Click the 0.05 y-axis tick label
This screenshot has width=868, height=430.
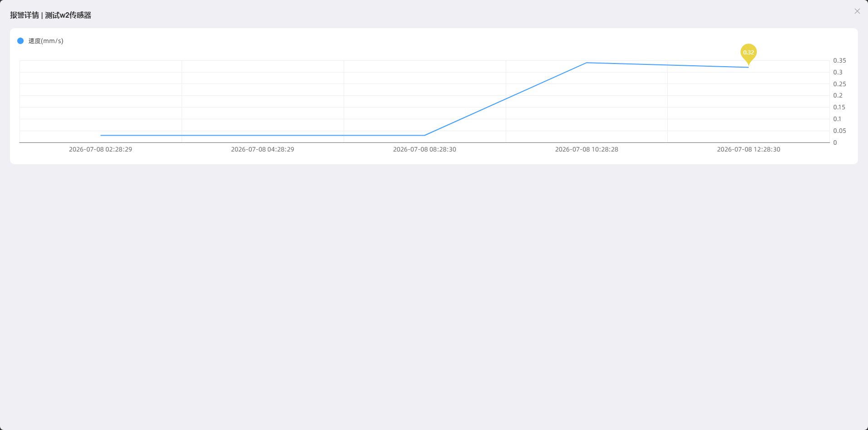click(x=839, y=131)
